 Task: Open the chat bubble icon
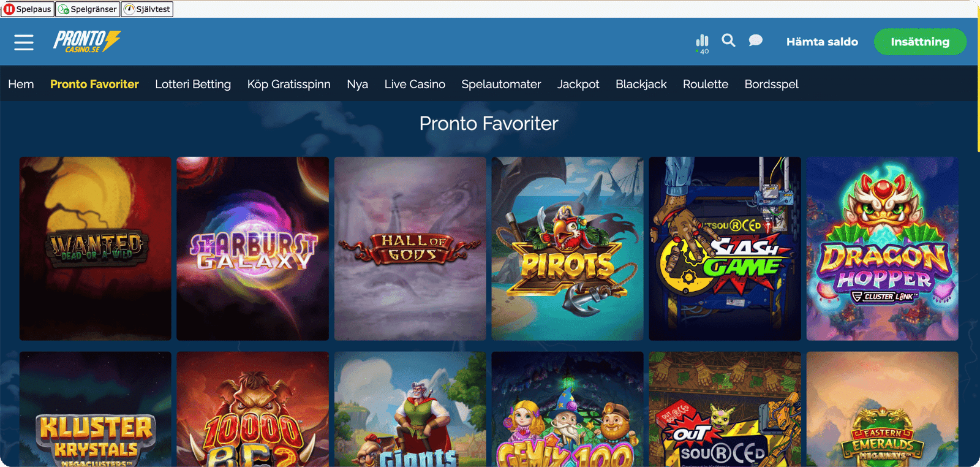point(756,40)
